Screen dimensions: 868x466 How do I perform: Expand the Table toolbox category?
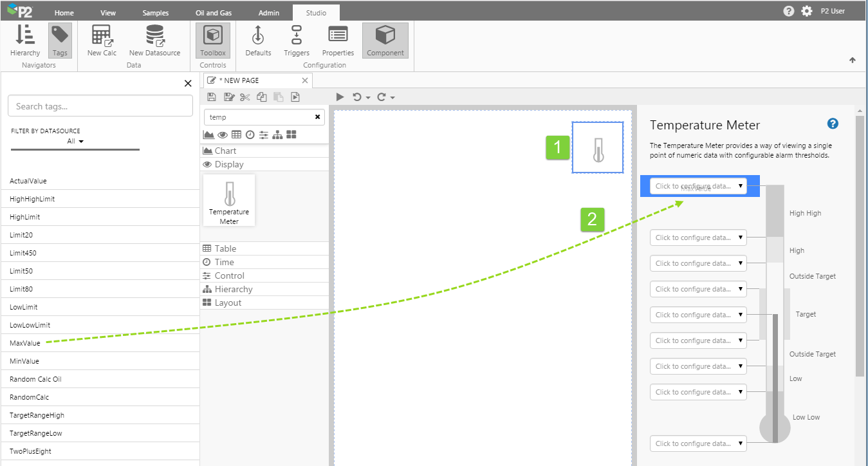pyautogui.click(x=225, y=248)
